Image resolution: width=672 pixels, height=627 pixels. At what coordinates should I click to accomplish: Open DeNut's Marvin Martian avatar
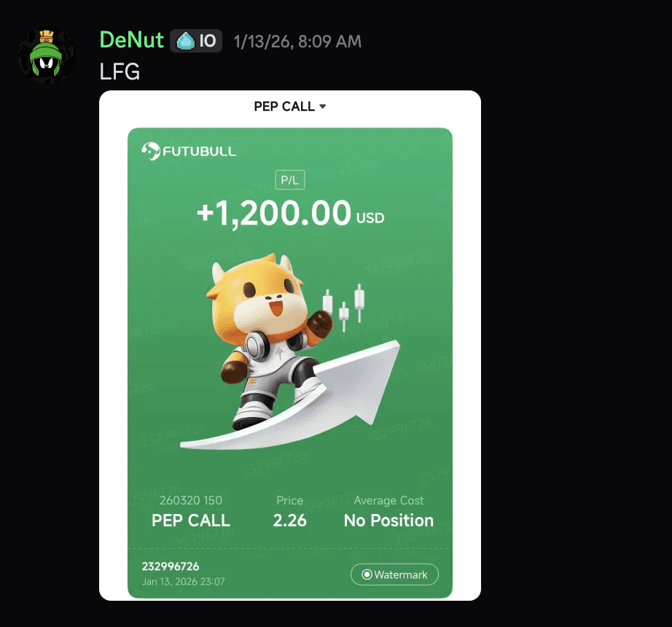pos(47,56)
